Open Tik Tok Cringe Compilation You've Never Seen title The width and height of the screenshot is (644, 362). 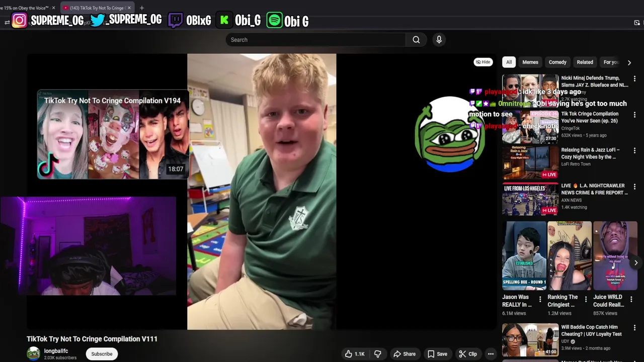590,117
